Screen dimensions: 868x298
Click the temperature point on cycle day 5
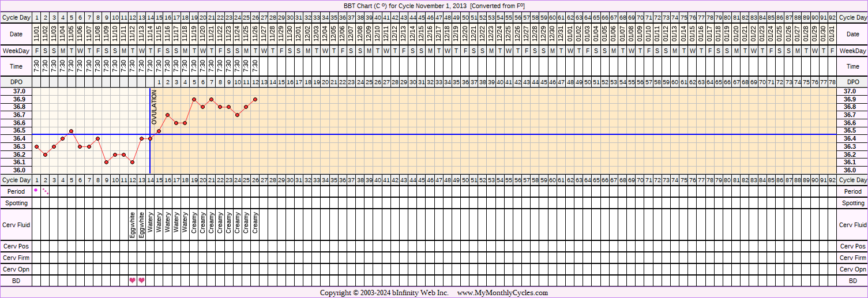click(x=72, y=131)
